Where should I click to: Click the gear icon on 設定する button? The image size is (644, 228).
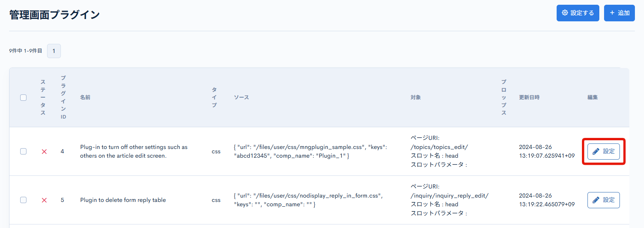tap(565, 13)
